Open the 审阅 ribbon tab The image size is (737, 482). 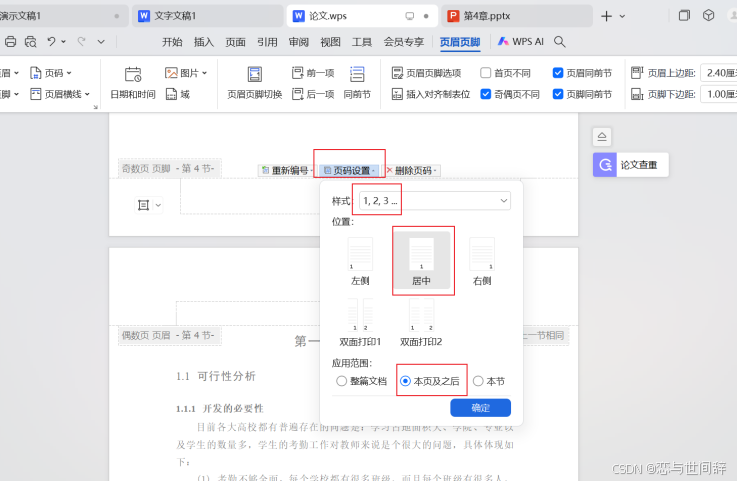click(x=299, y=42)
